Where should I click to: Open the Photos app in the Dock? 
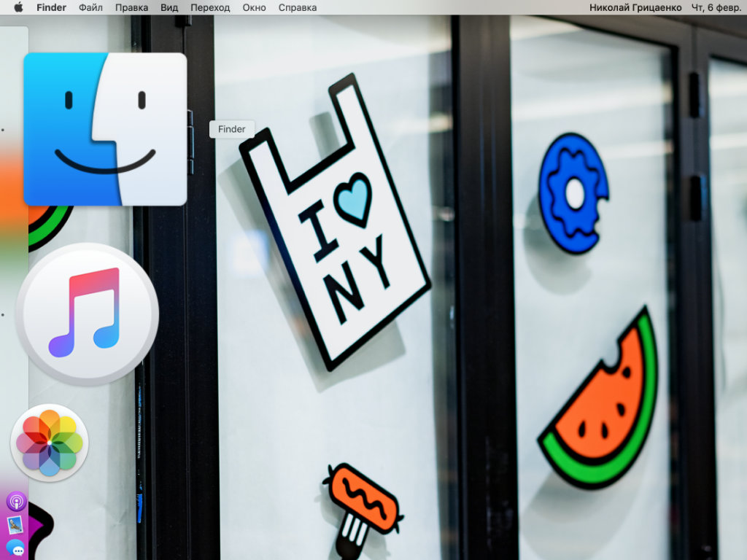click(50, 443)
